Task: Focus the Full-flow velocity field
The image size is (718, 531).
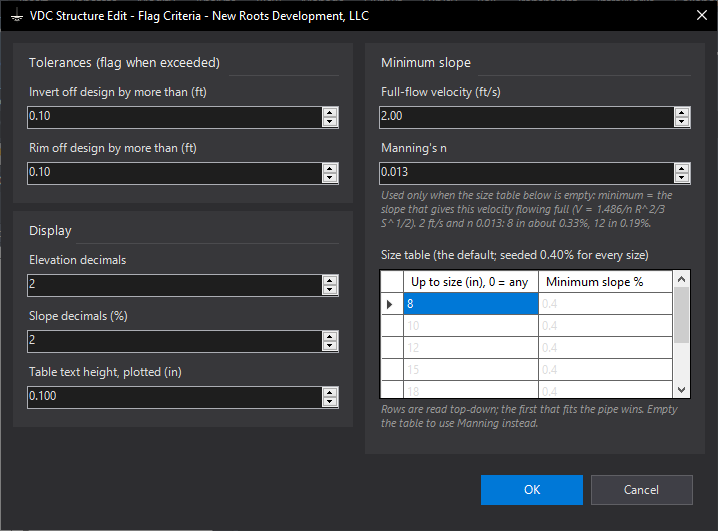Action: click(x=527, y=117)
